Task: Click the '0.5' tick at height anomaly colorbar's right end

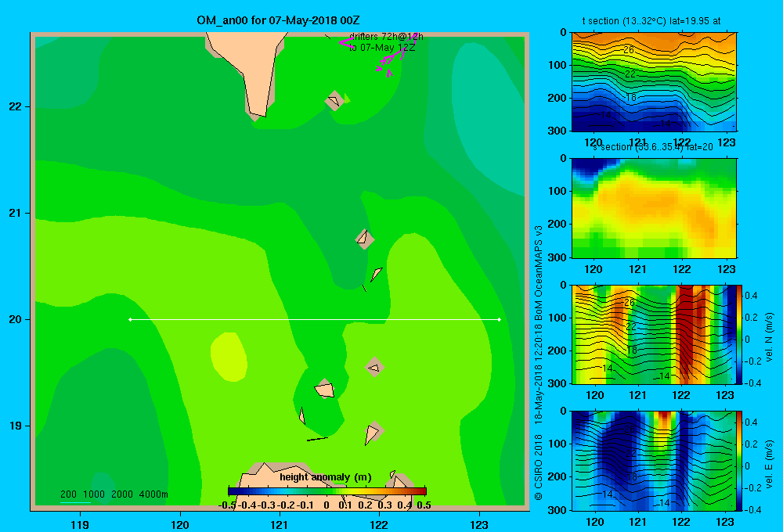Action: click(x=424, y=505)
